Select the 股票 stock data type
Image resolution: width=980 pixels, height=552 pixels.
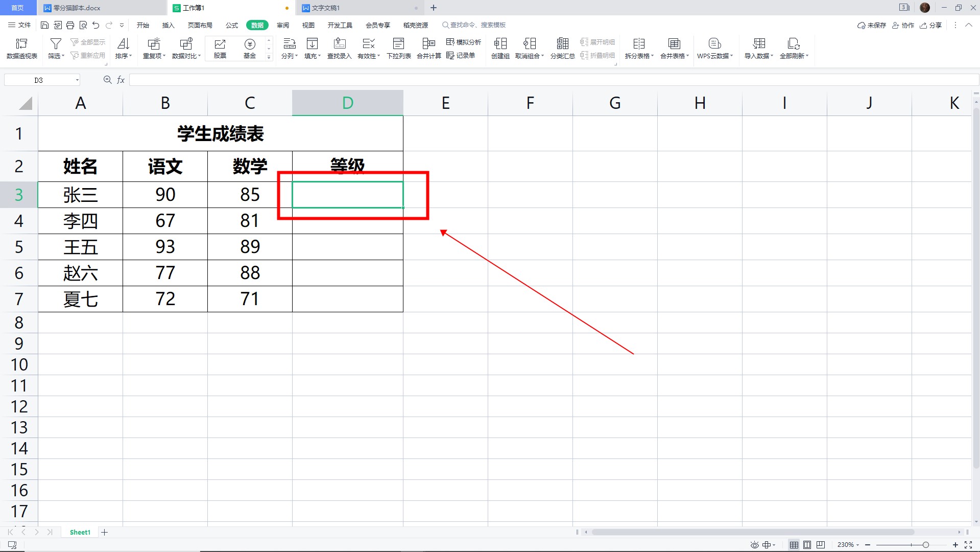(x=220, y=49)
